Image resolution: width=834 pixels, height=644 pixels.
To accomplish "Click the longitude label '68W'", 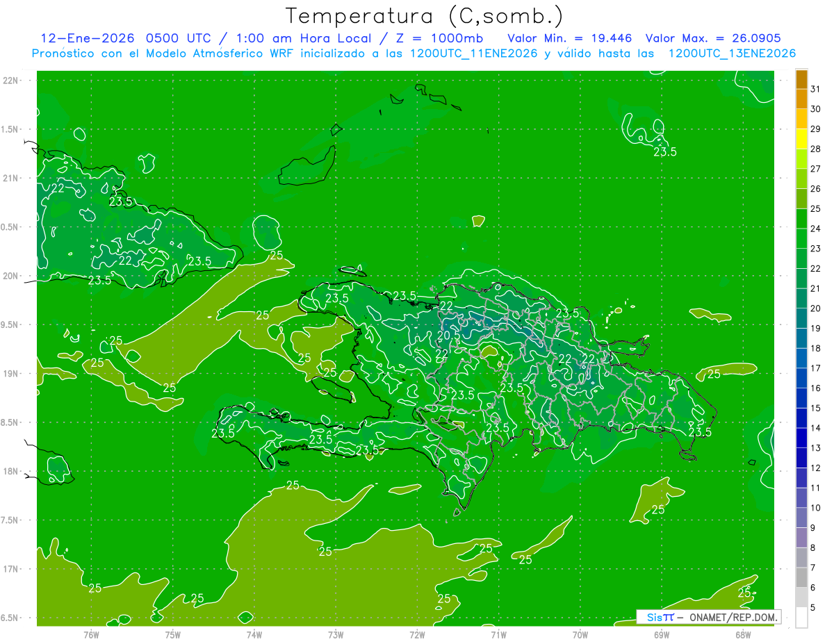I will [x=743, y=634].
